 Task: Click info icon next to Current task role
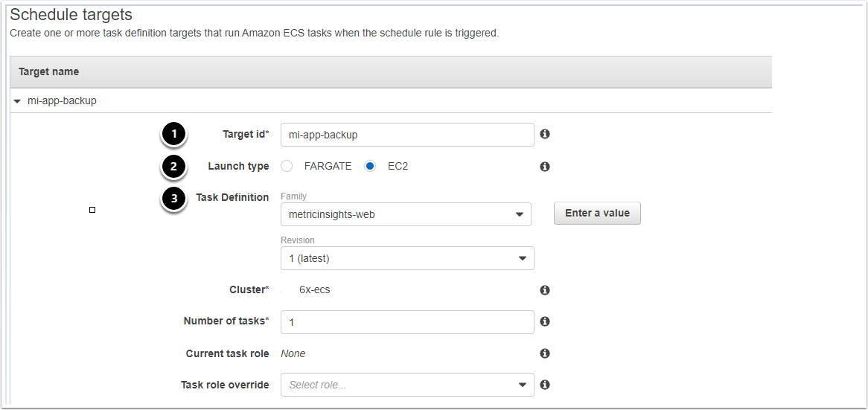point(545,353)
